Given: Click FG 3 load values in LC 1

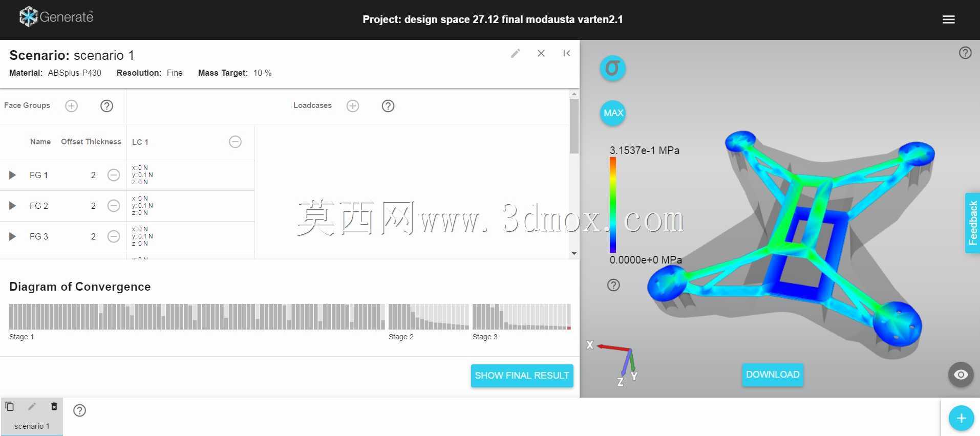Looking at the screenshot, I should pos(142,236).
